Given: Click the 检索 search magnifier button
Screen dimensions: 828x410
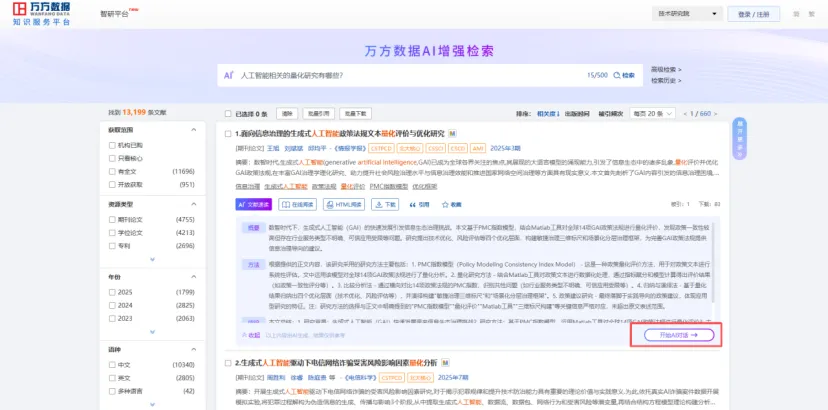Looking at the screenshot, I should tap(624, 75).
